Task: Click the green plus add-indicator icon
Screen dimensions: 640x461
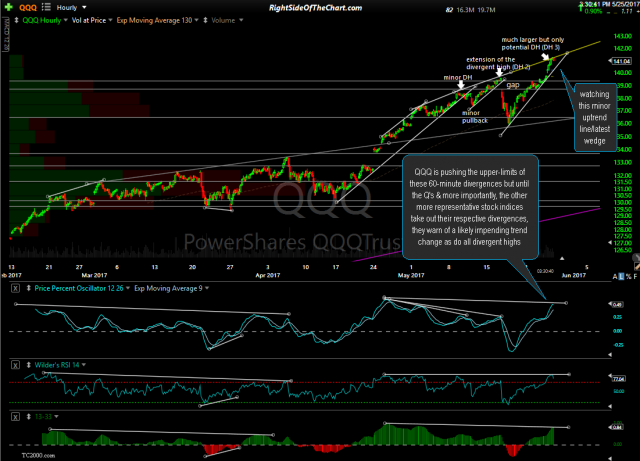Action: 8,7
